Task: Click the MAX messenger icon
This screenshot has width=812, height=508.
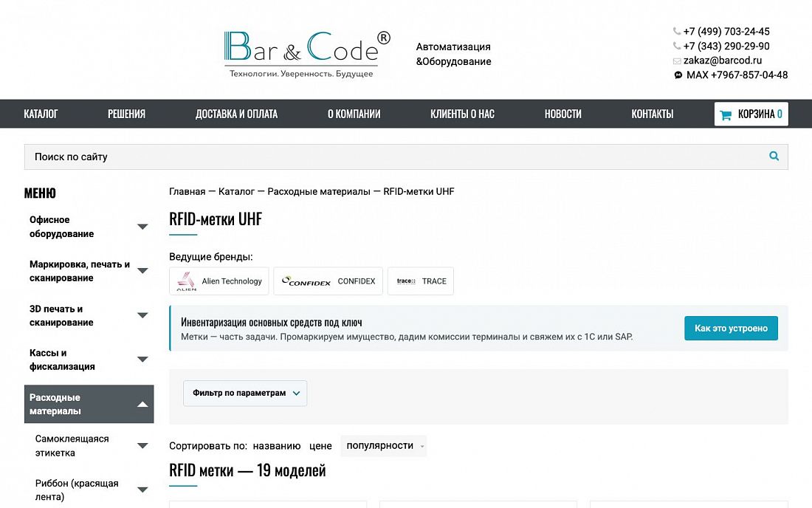Action: (x=678, y=75)
